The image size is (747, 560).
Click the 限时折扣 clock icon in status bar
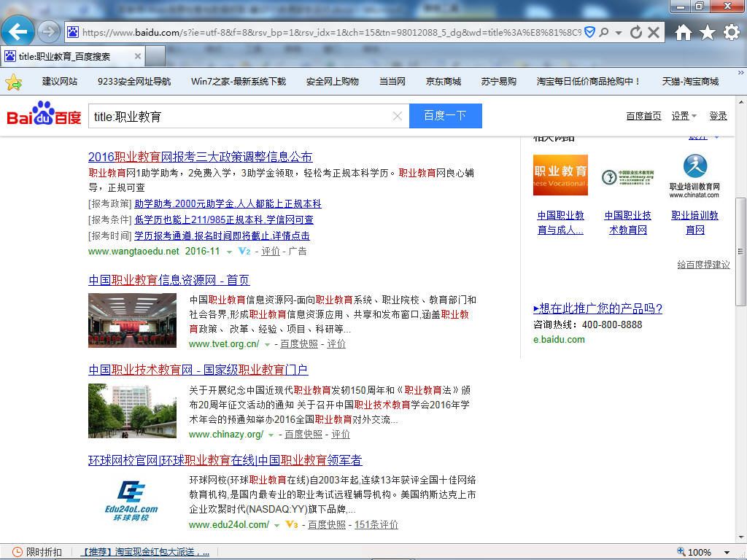pos(18,552)
